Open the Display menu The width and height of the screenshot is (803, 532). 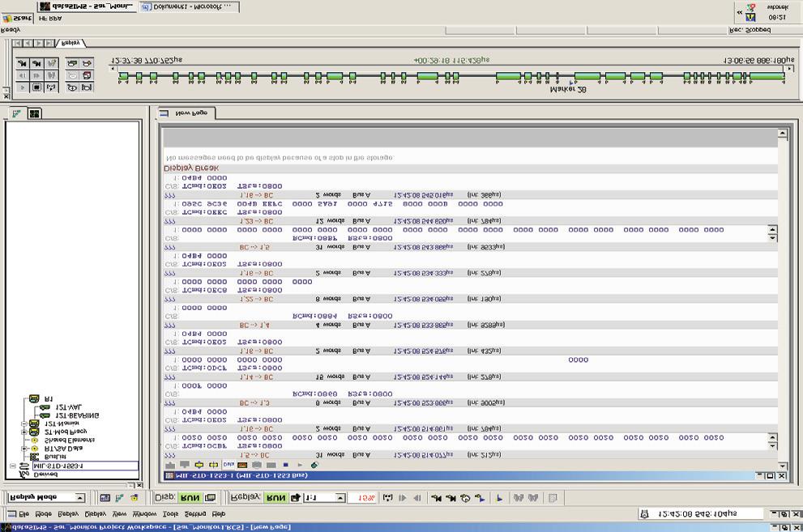96,513
